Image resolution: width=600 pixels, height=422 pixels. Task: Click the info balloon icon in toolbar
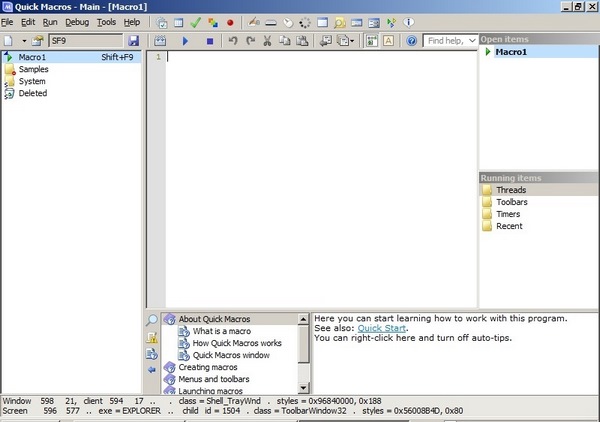pos(408,22)
